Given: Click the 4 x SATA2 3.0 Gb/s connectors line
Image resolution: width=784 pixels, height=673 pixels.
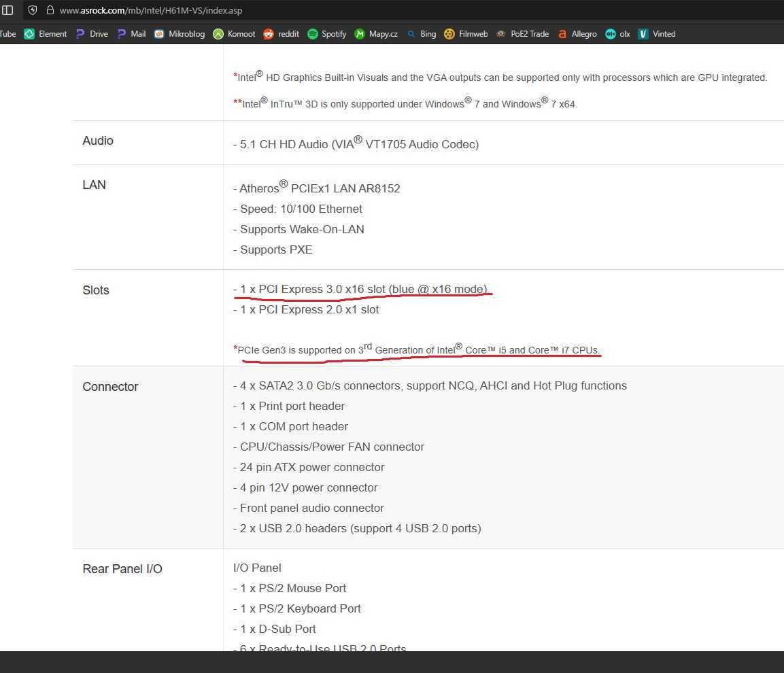Looking at the screenshot, I should pyautogui.click(x=430, y=385).
